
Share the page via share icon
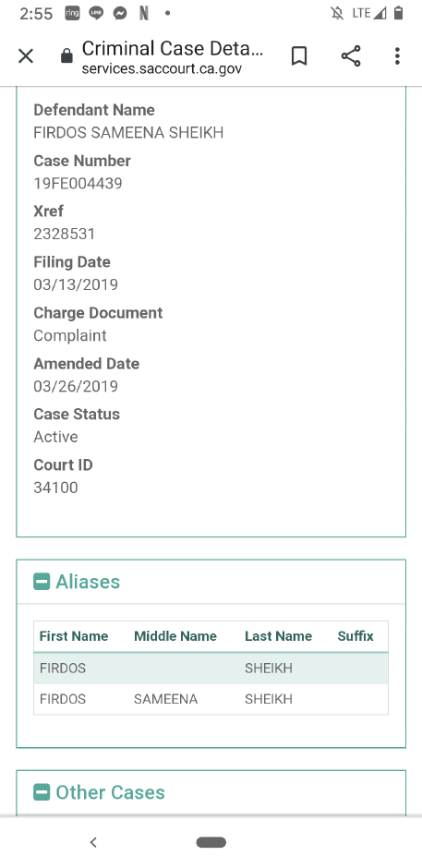pos(351,56)
